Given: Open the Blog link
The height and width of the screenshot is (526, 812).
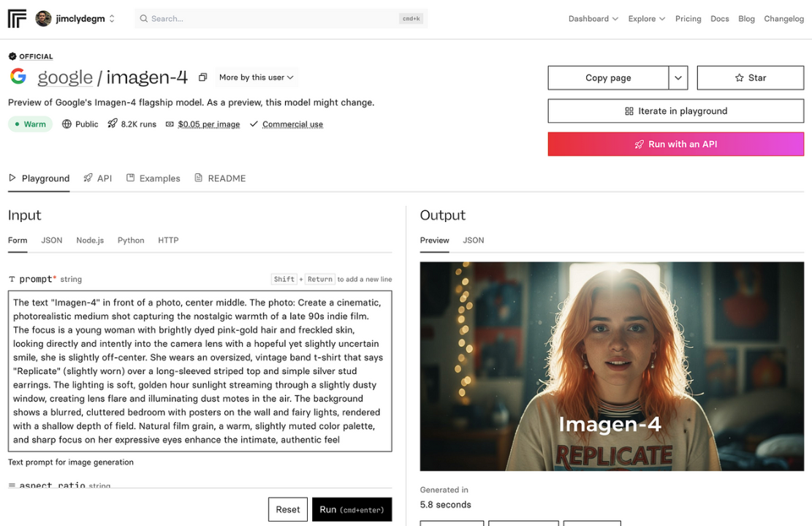Looking at the screenshot, I should coord(746,19).
